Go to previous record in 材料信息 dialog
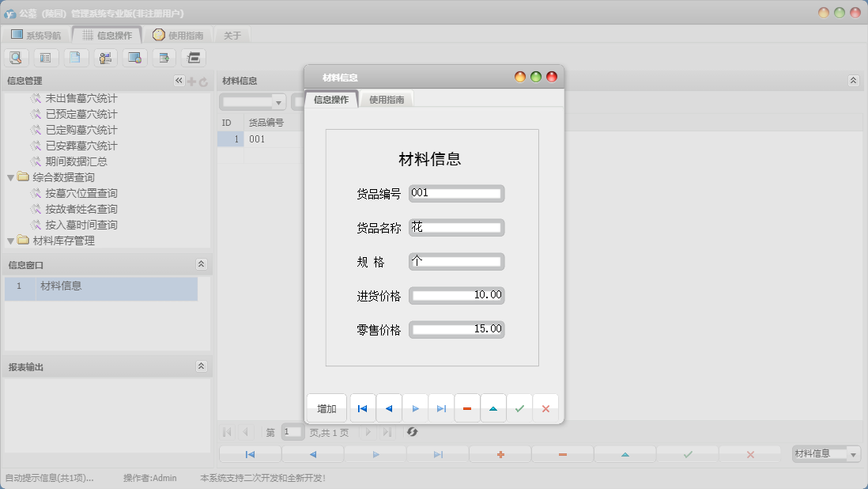Image resolution: width=868 pixels, height=489 pixels. tap(389, 408)
